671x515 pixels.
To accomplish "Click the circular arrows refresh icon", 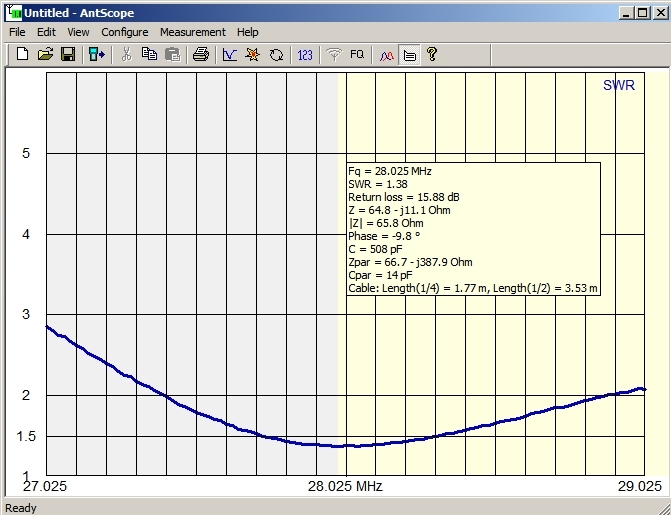I will point(275,55).
